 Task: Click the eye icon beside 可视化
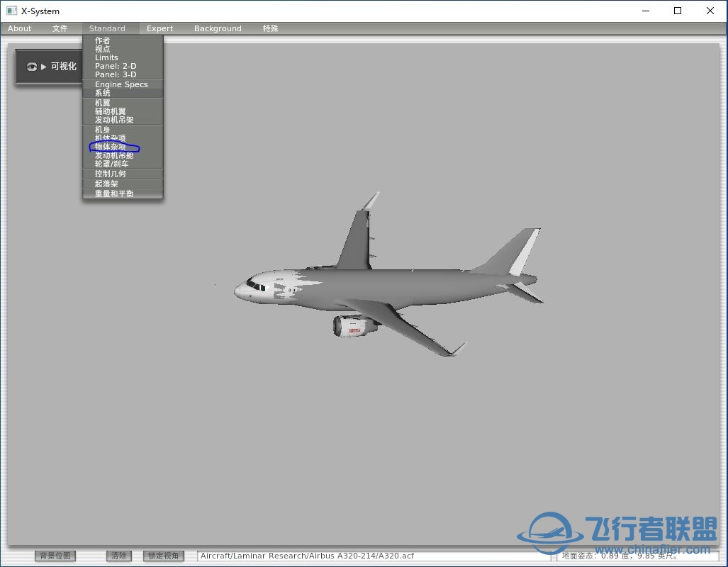(x=32, y=67)
